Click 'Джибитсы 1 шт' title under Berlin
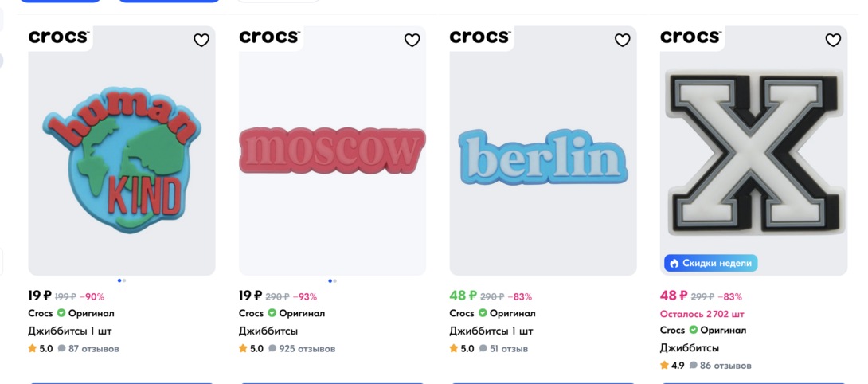868x384 pixels. tap(491, 331)
